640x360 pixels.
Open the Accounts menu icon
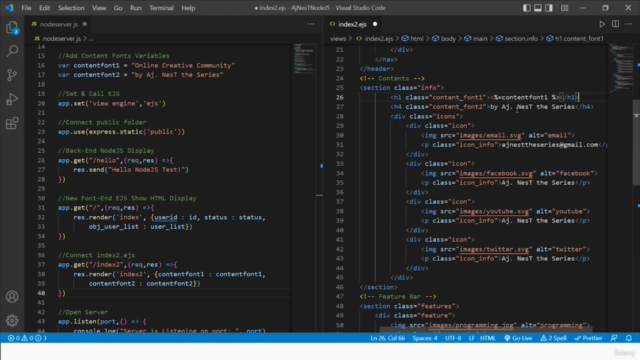(12, 297)
